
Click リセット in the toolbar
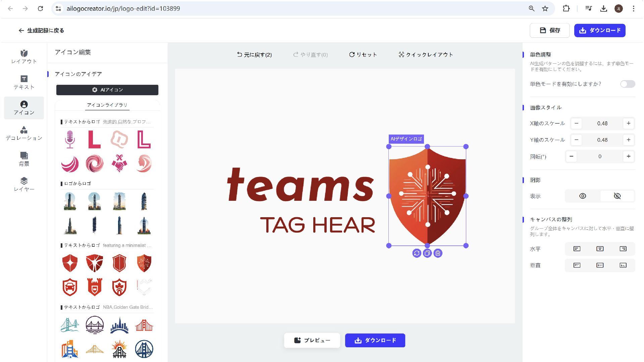coord(363,55)
